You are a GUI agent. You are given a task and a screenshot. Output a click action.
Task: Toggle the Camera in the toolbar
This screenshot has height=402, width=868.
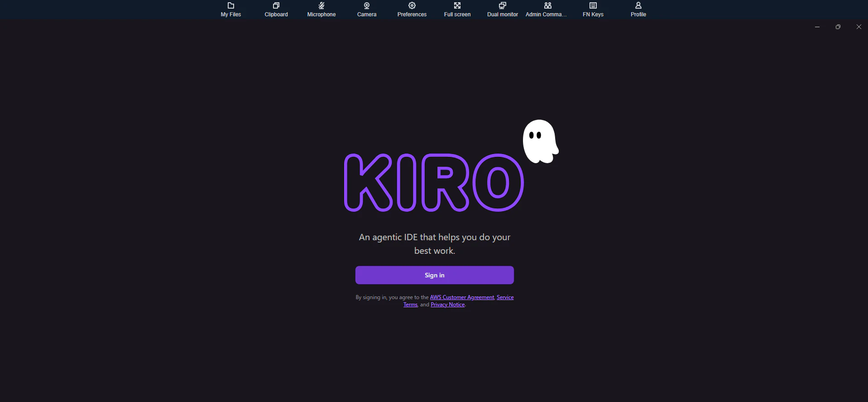point(367,10)
